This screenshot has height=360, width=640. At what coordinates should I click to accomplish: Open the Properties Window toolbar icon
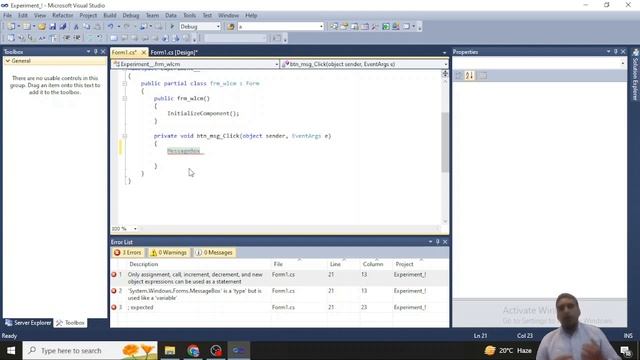point(344,27)
